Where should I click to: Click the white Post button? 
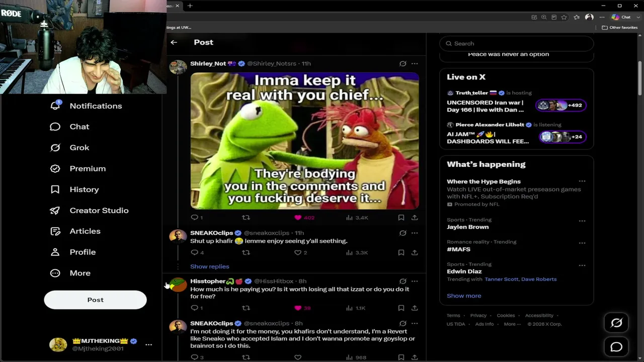[95, 300]
